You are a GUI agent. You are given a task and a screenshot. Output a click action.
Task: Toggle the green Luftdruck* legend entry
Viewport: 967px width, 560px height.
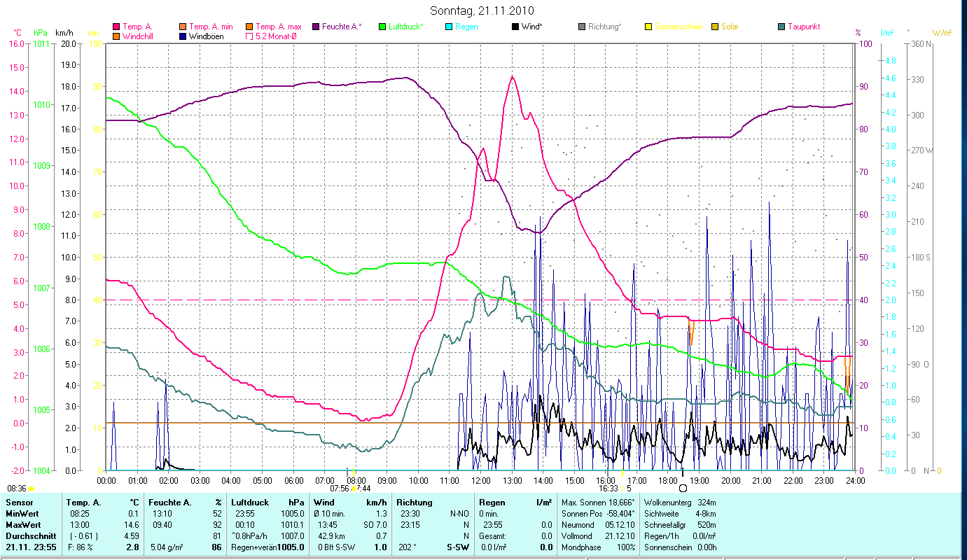point(382,27)
